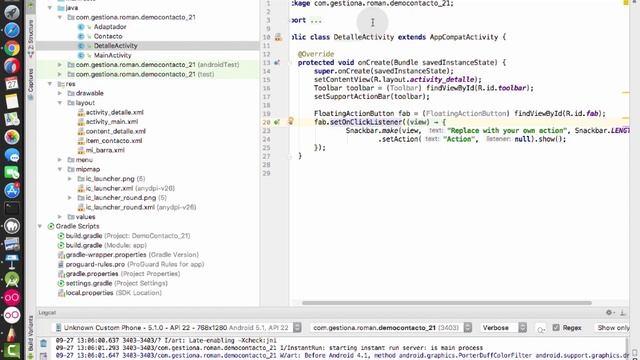
Task: Expand ic_launcher_round.png (5) group
Action: coord(70,198)
